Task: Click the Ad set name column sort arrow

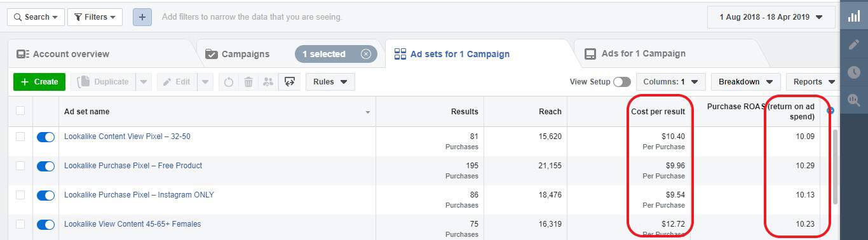Action: 368,113
